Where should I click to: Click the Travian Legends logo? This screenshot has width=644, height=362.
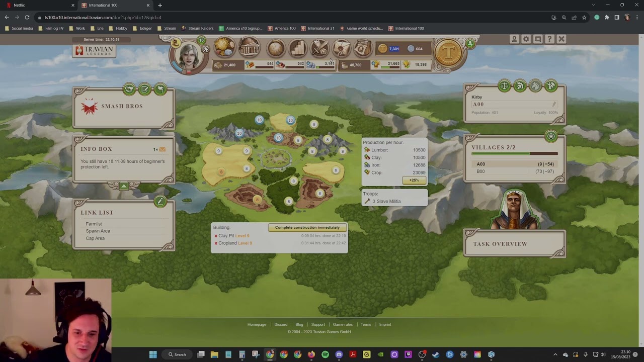tap(94, 51)
